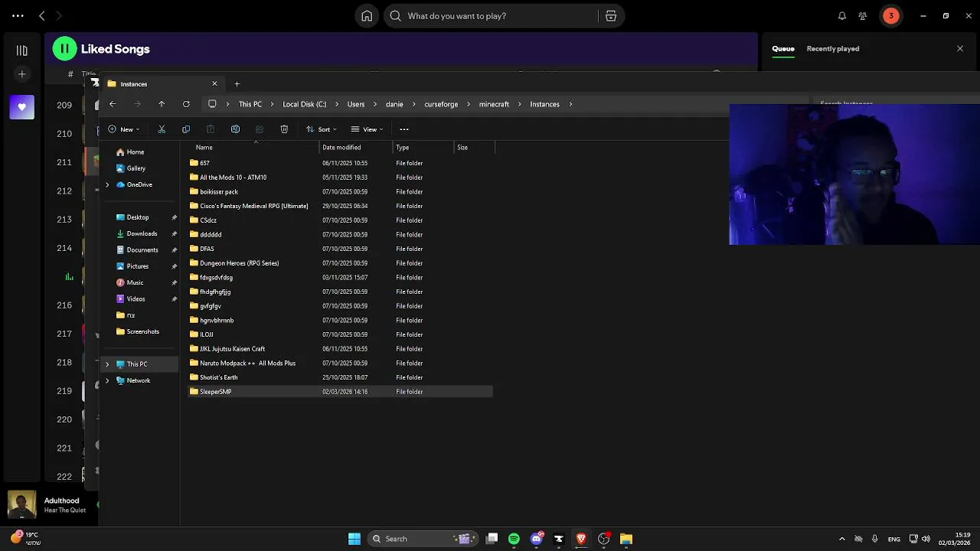This screenshot has height=551, width=980.
Task: Expand Network tree node
Action: click(107, 380)
